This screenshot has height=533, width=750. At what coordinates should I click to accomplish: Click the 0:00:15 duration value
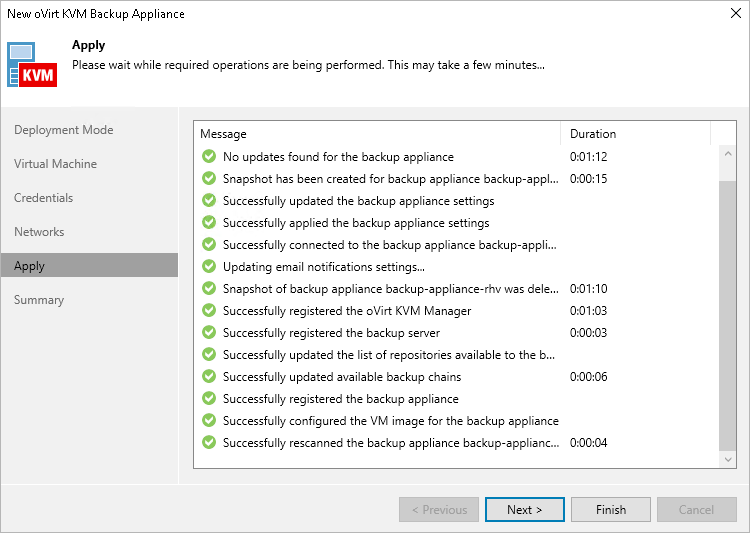588,179
